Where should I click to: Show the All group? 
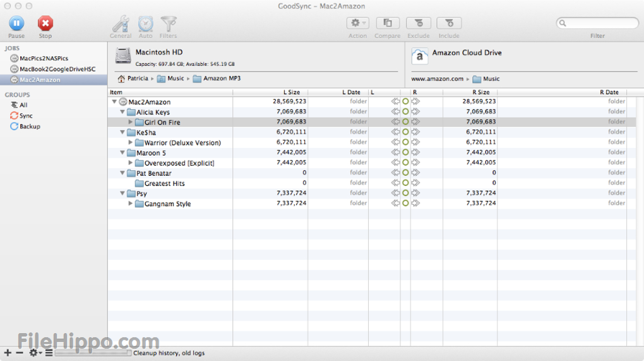point(23,105)
